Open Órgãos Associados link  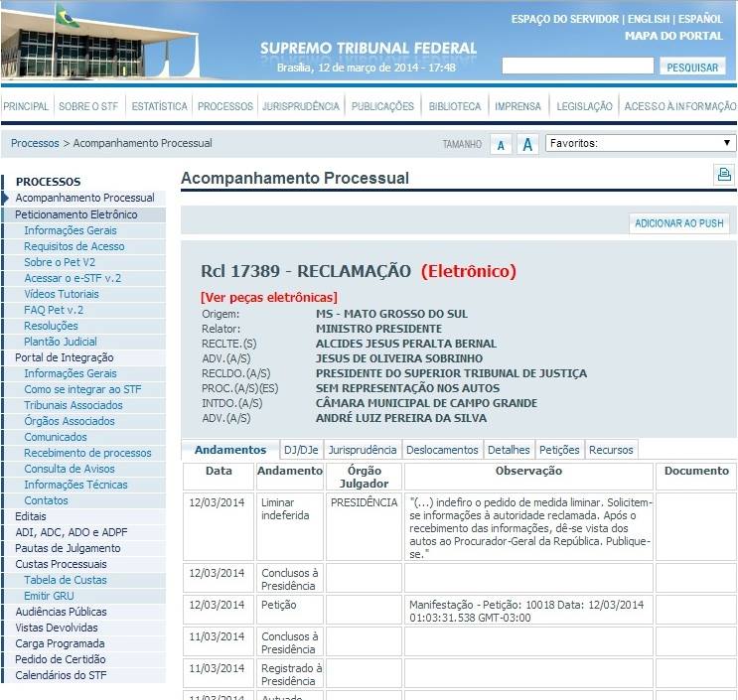point(70,422)
